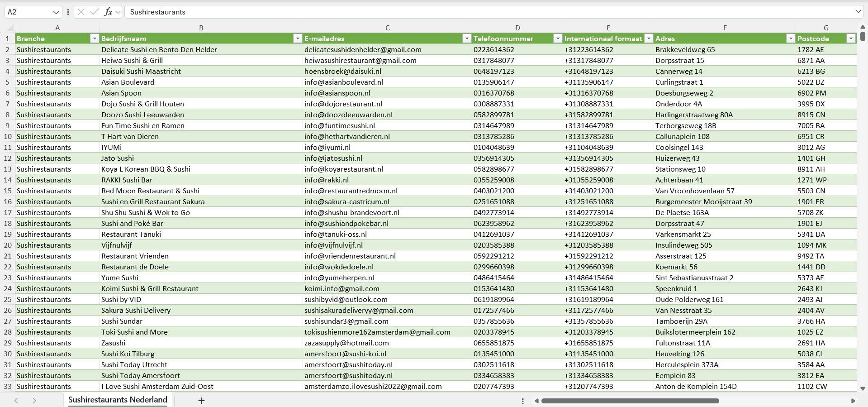Viewport: 868px width, 407px height.
Task: Expand the formula bar
Action: click(858, 12)
